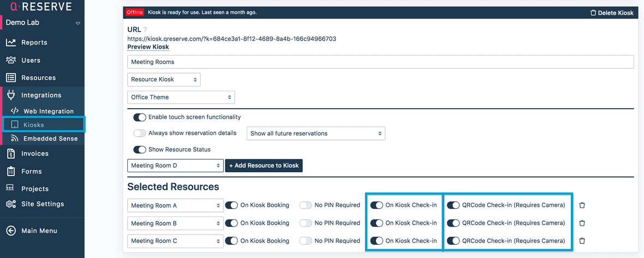Click the Main Menu back arrow icon
Image resolution: width=644 pixels, height=258 pixels.
[11, 231]
